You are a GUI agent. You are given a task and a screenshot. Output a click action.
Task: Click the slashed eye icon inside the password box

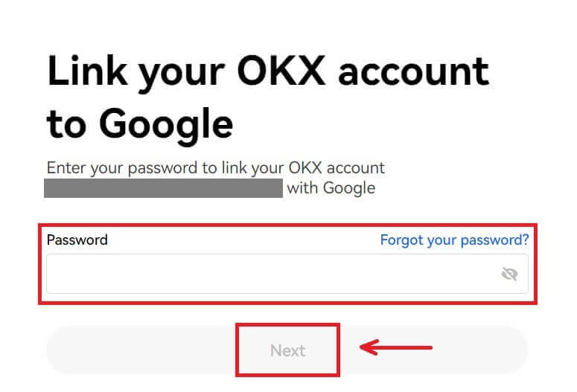(x=509, y=274)
